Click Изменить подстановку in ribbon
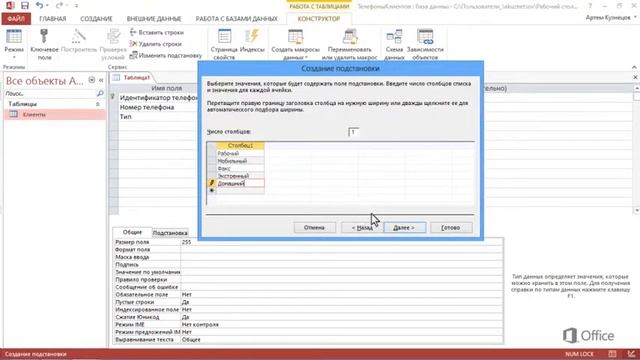The width and height of the screenshot is (640, 360). (x=166, y=55)
